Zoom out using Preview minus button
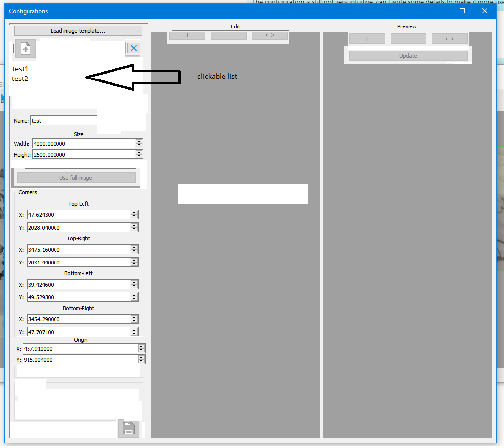This screenshot has height=448, width=504. click(408, 39)
